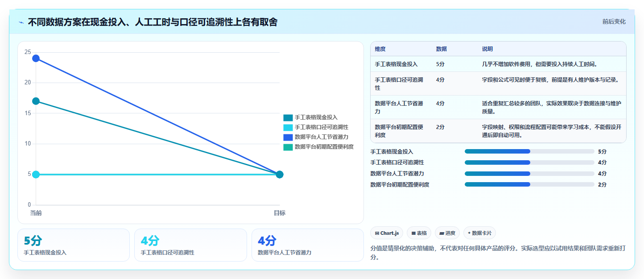The height and width of the screenshot is (279, 644).
Task: Click the teal chart point at 17
Action: click(x=36, y=101)
